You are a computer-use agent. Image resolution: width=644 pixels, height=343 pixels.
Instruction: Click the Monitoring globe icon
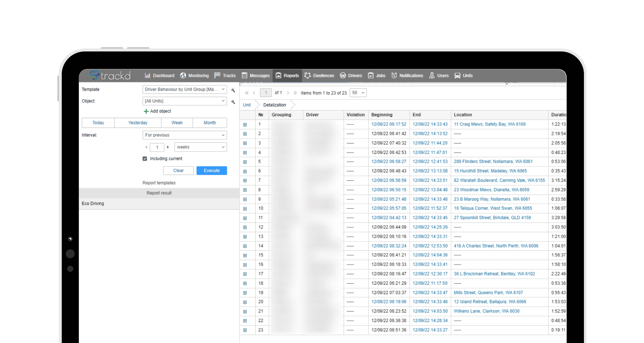coord(183,76)
